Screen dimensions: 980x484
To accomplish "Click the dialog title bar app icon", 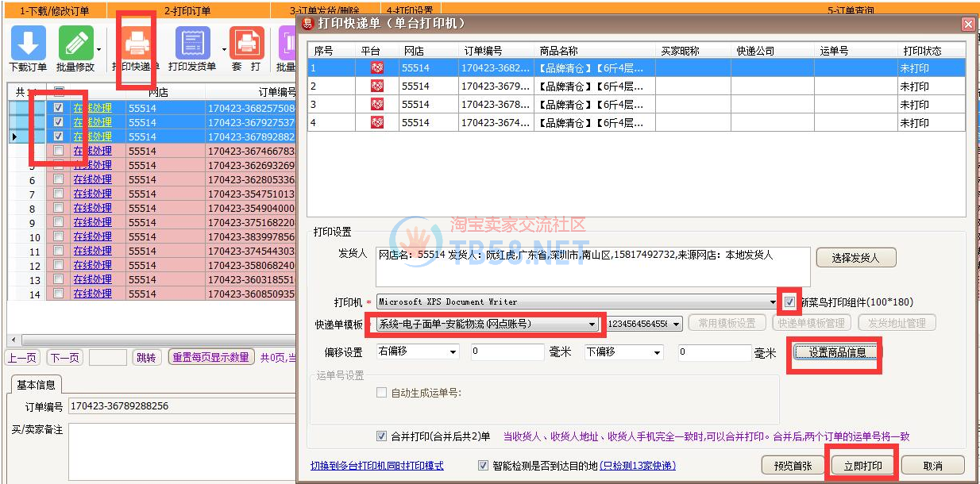I will click(x=308, y=24).
